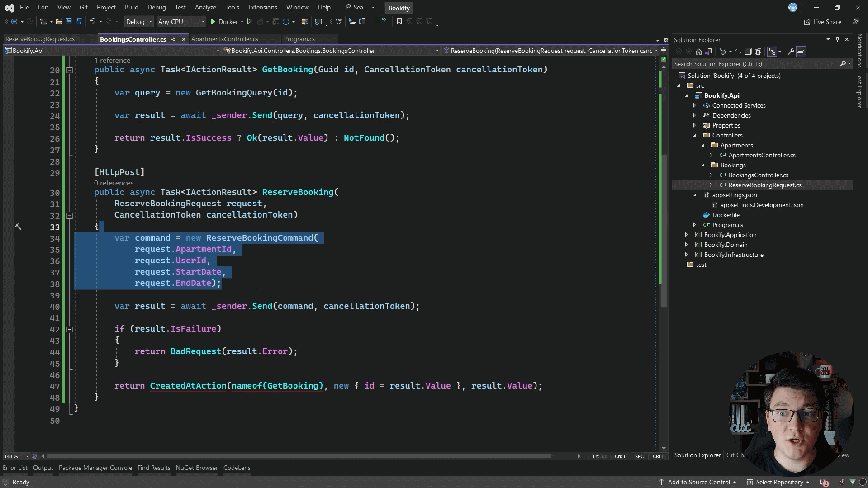Click the Find in Files toolbar icon

(305, 22)
